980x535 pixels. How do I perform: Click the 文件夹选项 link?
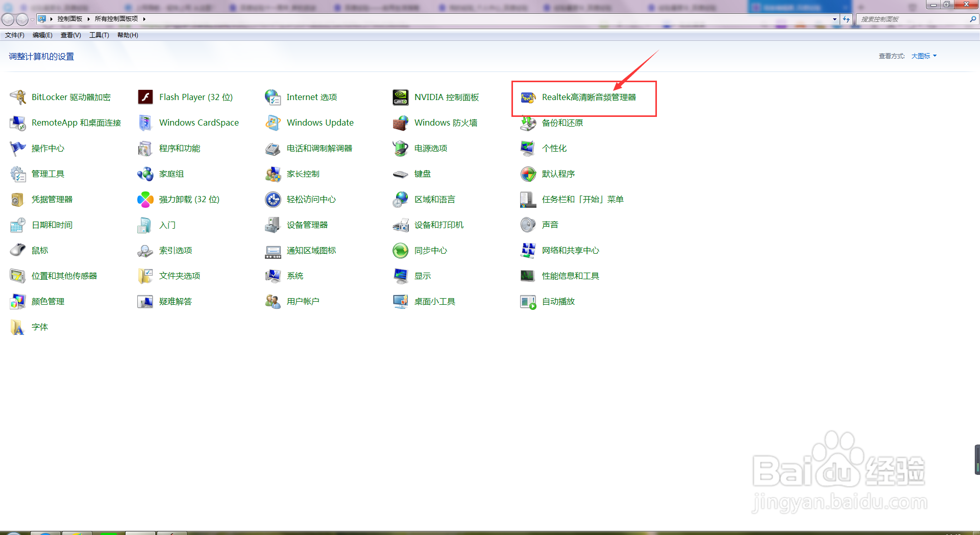(x=180, y=276)
